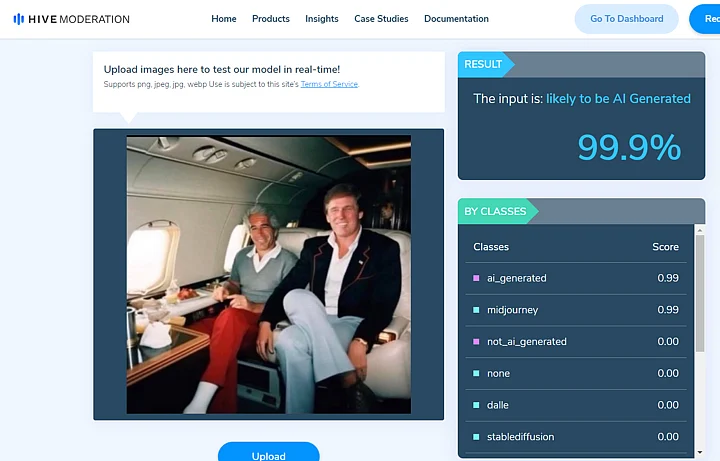Image resolution: width=720 pixels, height=461 pixels.
Task: Click the teal midjourney class marker
Action: tap(476, 310)
